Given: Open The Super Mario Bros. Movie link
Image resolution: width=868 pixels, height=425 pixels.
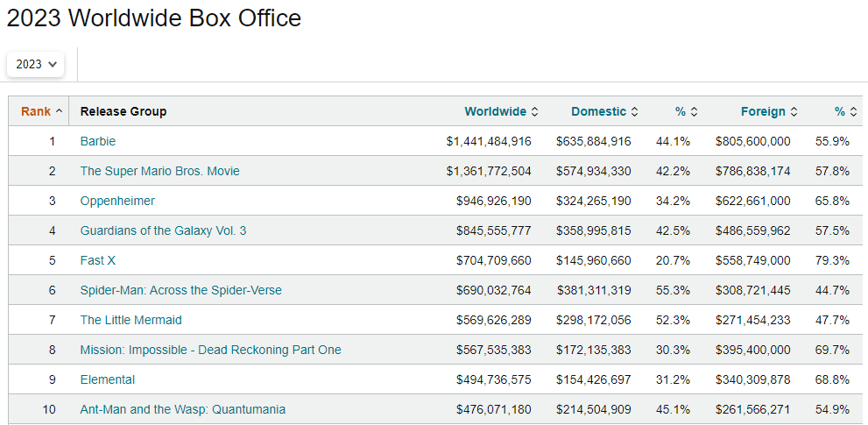Looking at the screenshot, I should pyautogui.click(x=159, y=171).
